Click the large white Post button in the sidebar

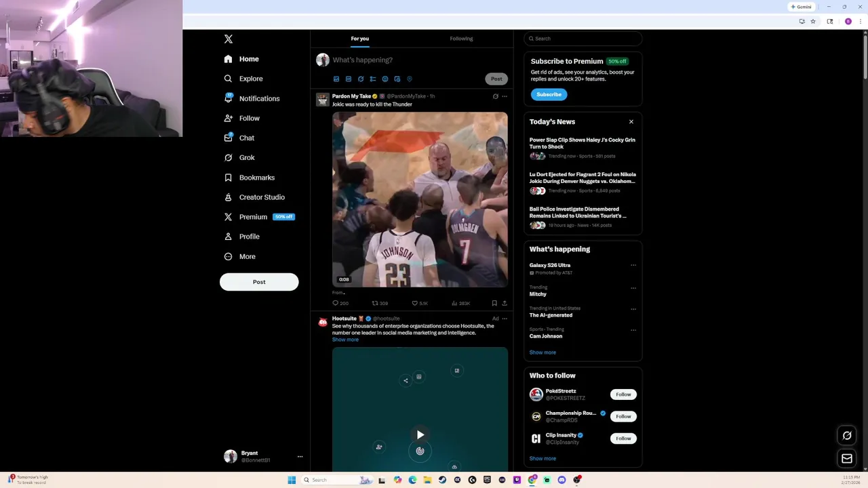point(259,282)
